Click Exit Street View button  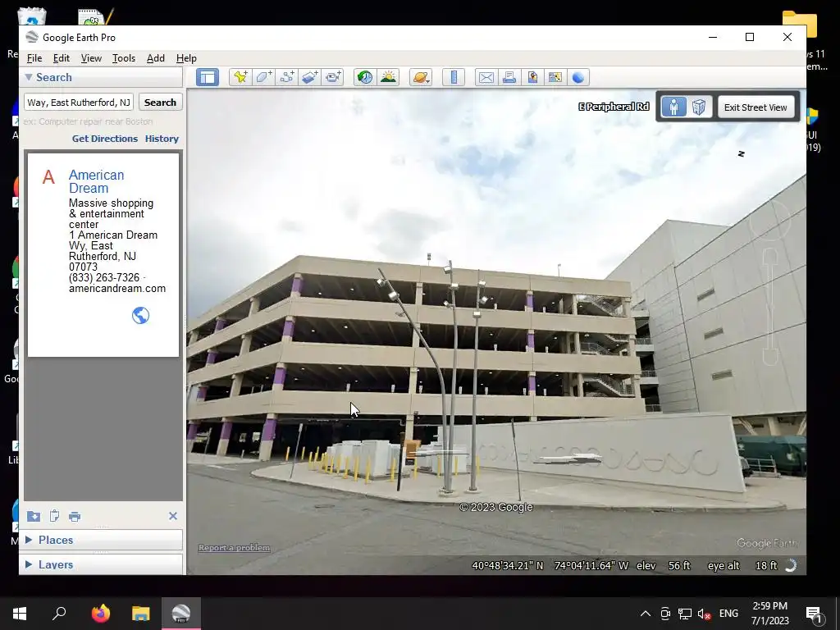coord(756,107)
